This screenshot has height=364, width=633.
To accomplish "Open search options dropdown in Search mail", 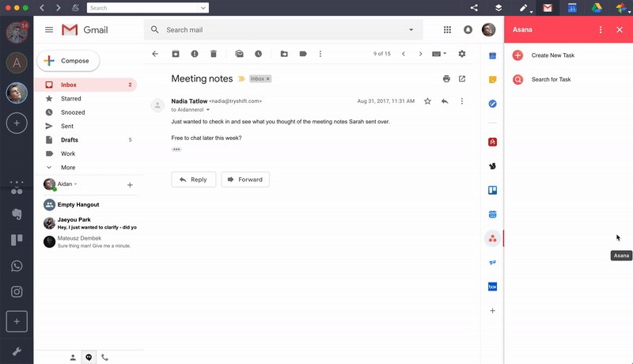I will [411, 30].
